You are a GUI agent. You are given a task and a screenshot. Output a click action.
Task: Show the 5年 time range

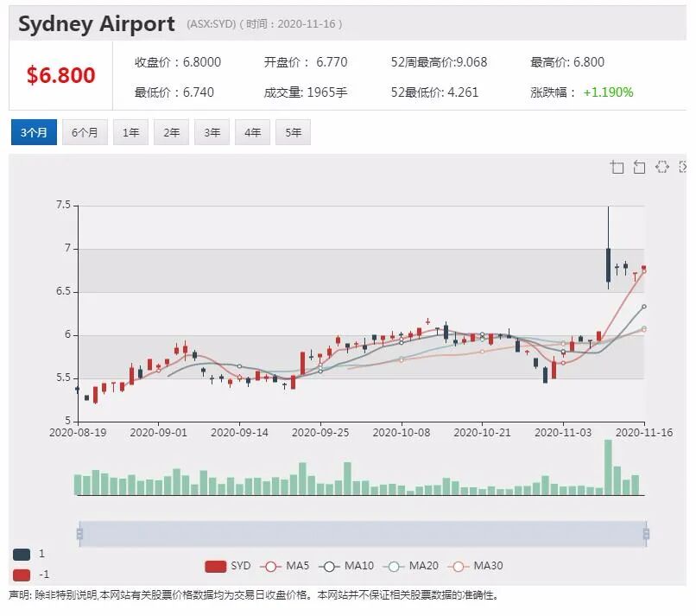[x=293, y=132]
